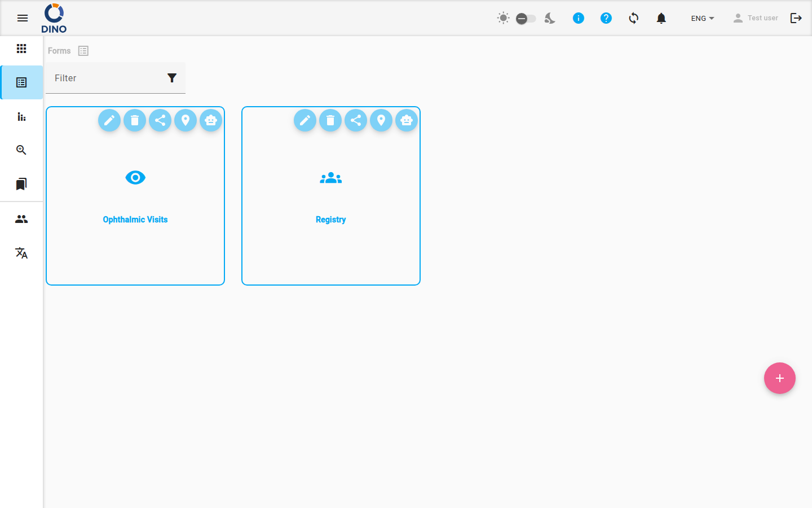Add a new form with plus button
This screenshot has width=812, height=508.
pyautogui.click(x=780, y=378)
